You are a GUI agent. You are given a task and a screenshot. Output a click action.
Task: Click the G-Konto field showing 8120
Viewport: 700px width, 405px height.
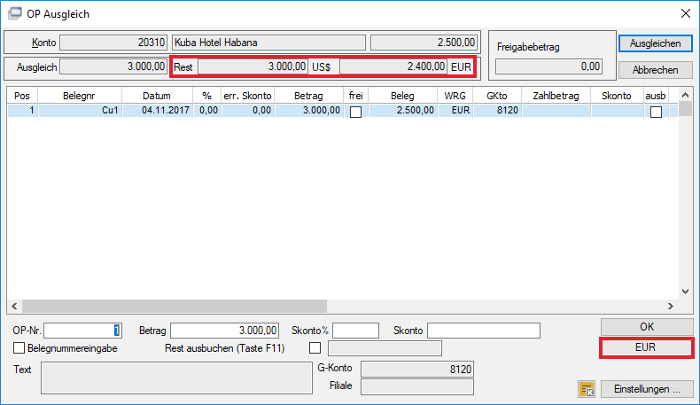coord(417,369)
